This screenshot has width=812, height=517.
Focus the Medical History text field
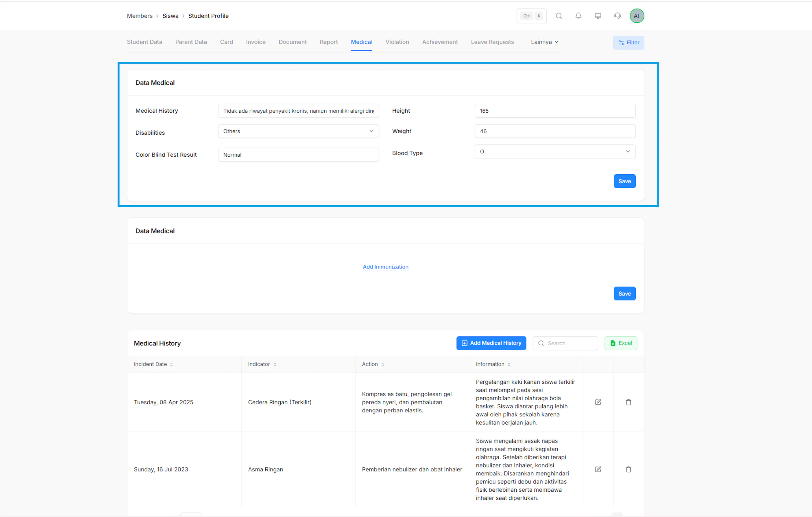click(x=298, y=111)
